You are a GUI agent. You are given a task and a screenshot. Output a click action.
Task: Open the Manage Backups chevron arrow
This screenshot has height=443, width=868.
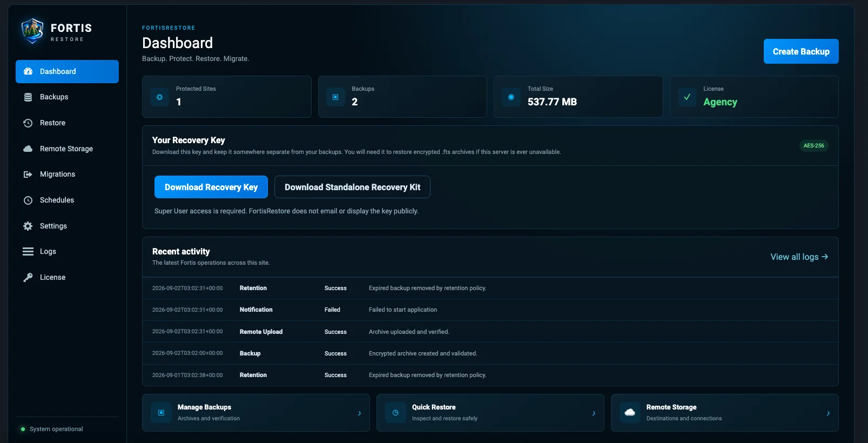click(x=359, y=413)
